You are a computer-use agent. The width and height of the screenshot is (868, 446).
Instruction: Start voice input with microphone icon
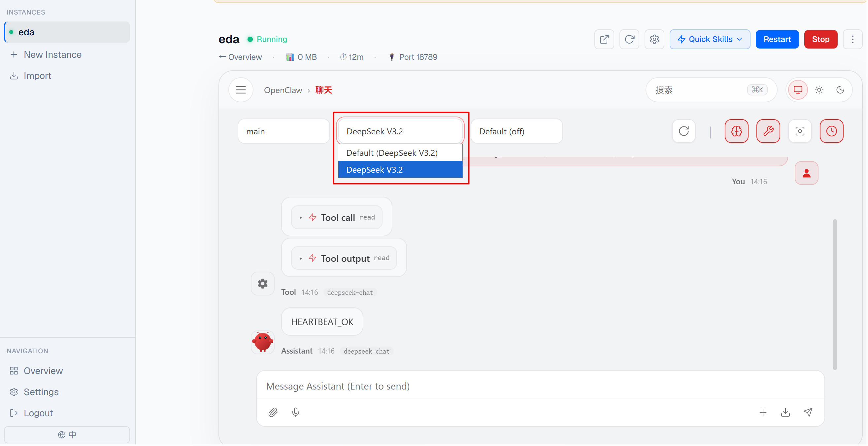point(295,412)
